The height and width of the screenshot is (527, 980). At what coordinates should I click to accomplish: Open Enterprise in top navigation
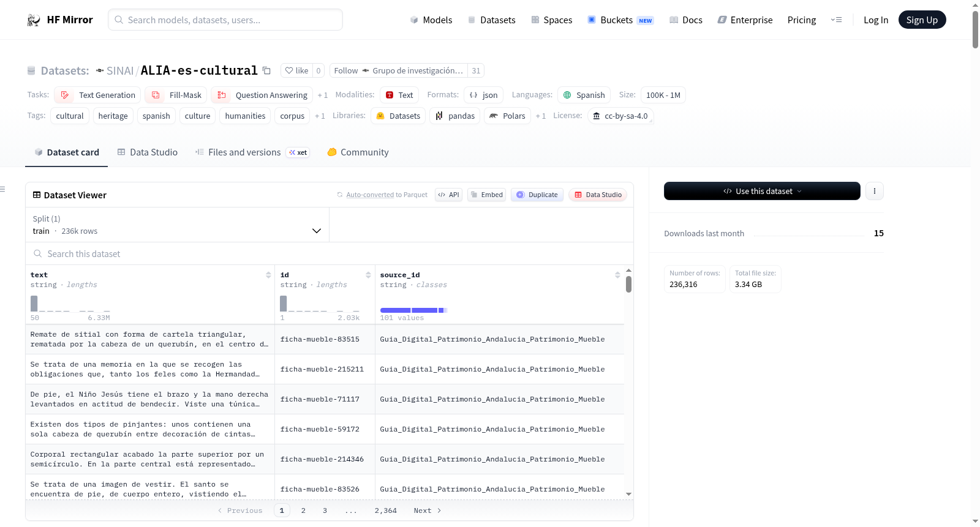(x=745, y=20)
